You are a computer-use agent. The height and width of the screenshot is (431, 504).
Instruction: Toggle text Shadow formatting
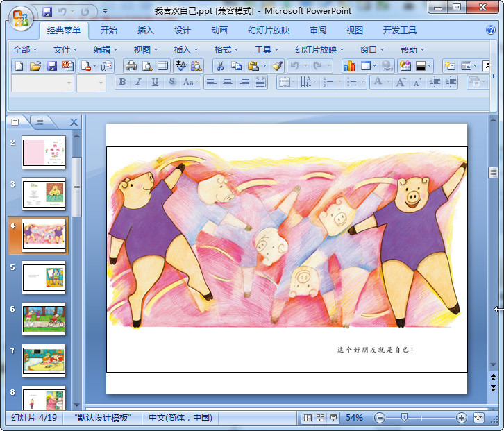click(x=172, y=82)
